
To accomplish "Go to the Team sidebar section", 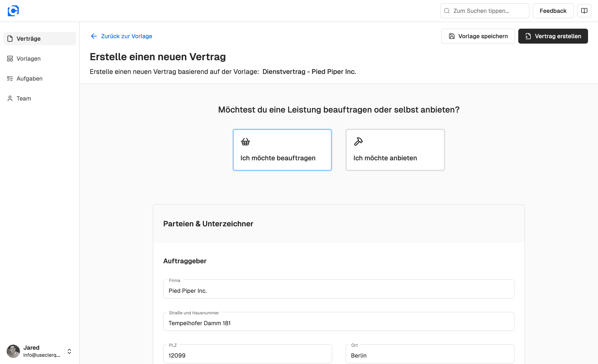I will [24, 98].
